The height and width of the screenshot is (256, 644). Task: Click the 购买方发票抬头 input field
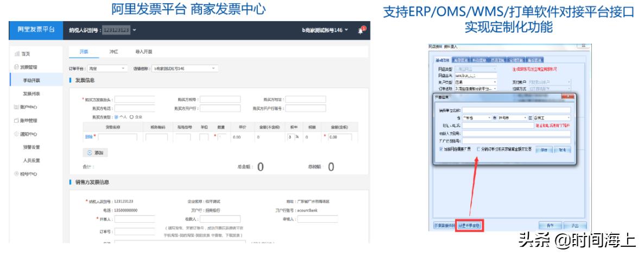pos(135,99)
